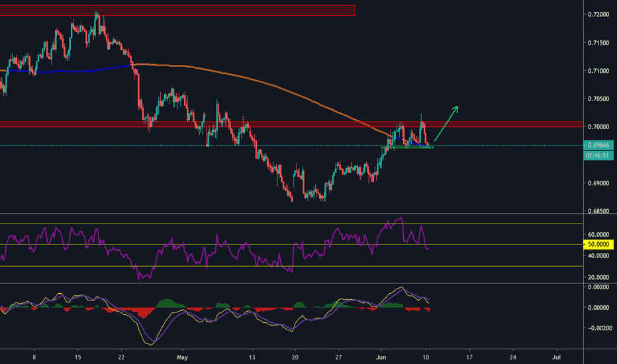Select the 0.68500 price axis label
Screen dimensions: 617x364
598,211
